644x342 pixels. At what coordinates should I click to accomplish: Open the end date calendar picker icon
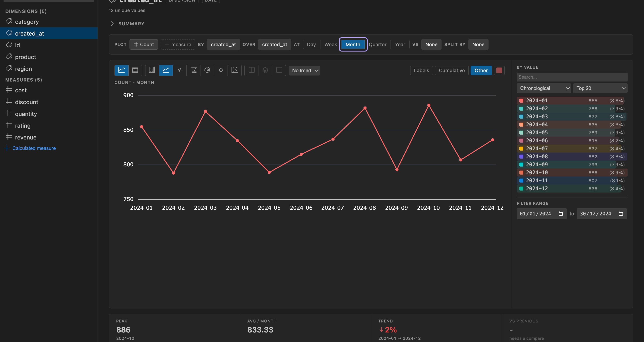click(621, 214)
